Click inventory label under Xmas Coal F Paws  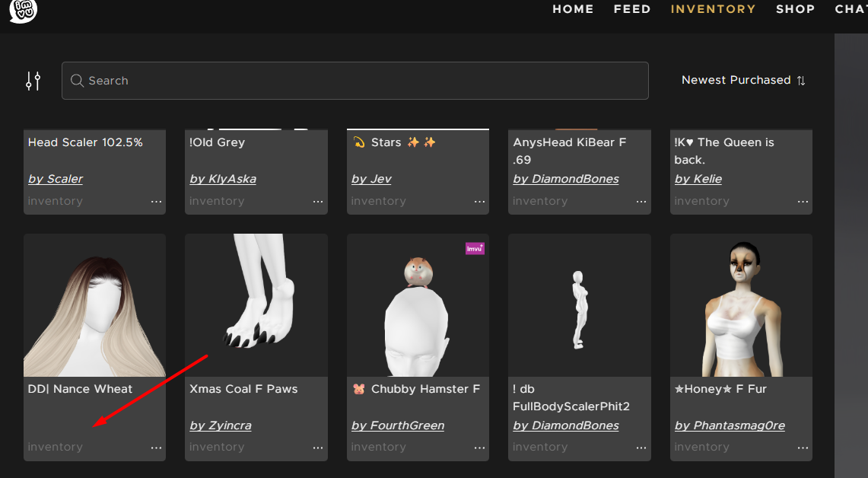click(217, 447)
